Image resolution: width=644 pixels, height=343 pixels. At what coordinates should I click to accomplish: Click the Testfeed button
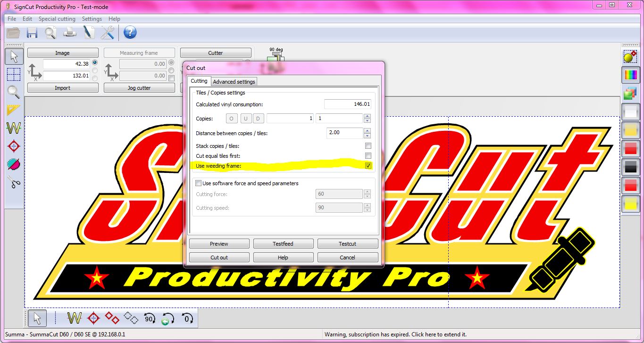coord(283,244)
